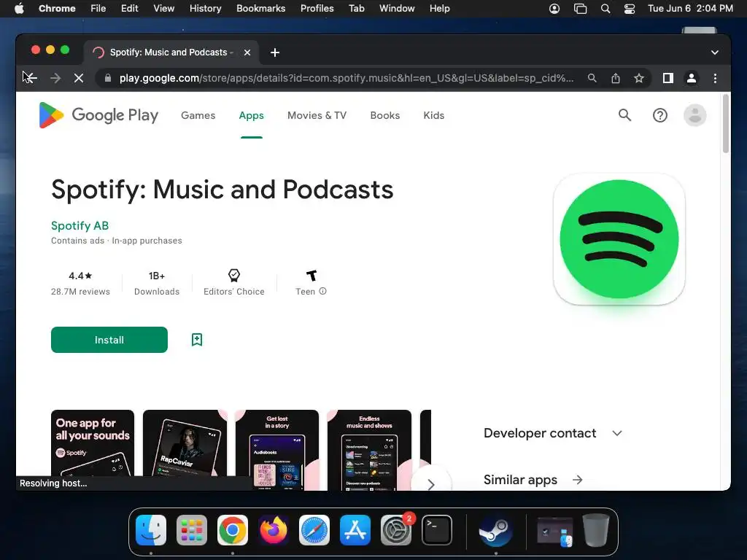
Task: Click the Chrome back arrow button
Action: [30, 78]
